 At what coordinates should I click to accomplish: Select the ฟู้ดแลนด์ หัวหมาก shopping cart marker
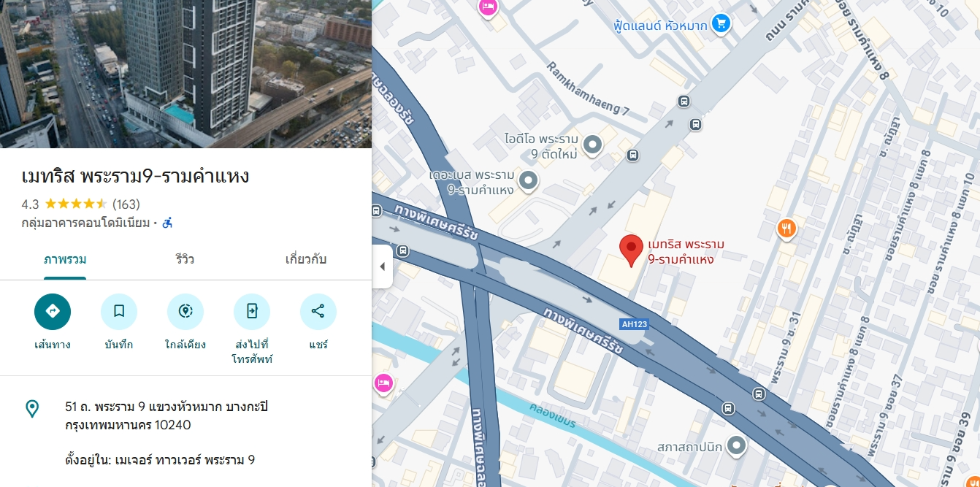(721, 25)
